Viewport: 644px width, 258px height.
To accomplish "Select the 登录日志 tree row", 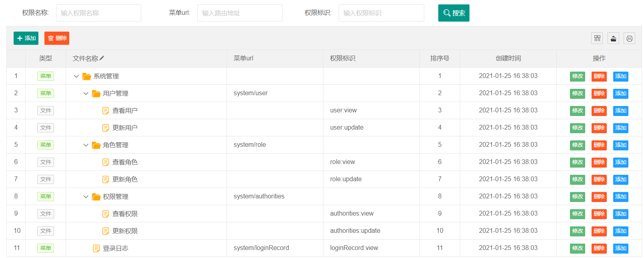I will tap(324, 248).
